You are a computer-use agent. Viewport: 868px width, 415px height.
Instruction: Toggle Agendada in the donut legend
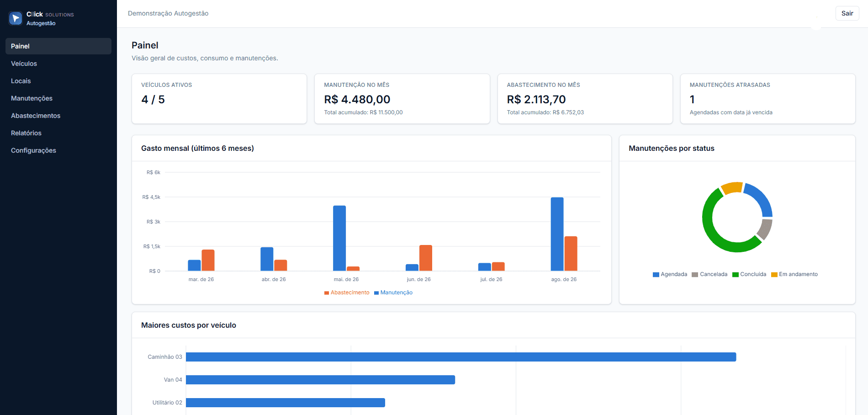point(670,274)
